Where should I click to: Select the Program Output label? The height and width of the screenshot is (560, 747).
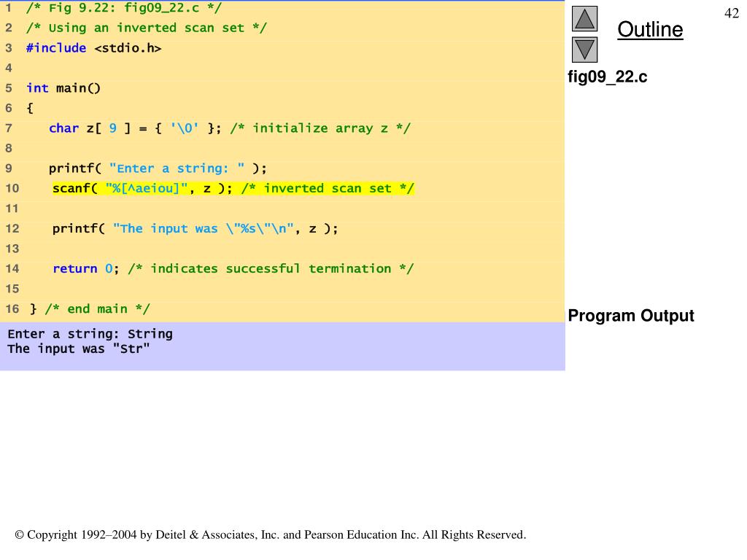point(631,315)
